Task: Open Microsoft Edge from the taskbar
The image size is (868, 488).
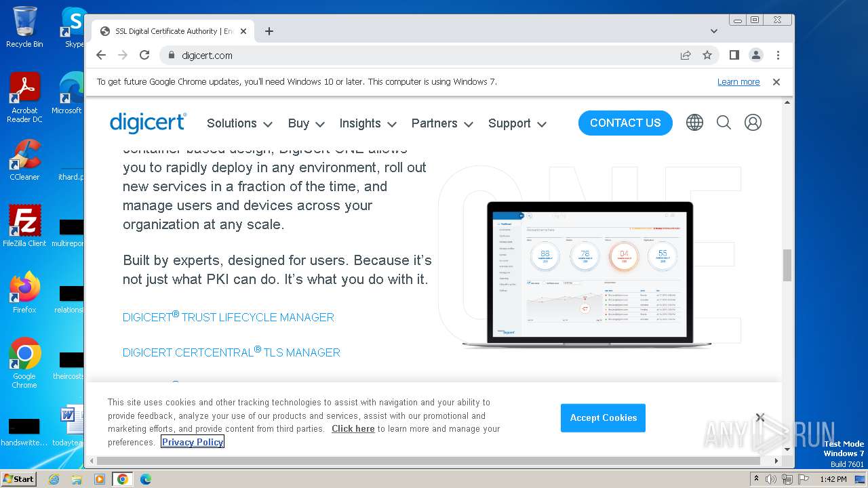Action: pyautogui.click(x=146, y=479)
